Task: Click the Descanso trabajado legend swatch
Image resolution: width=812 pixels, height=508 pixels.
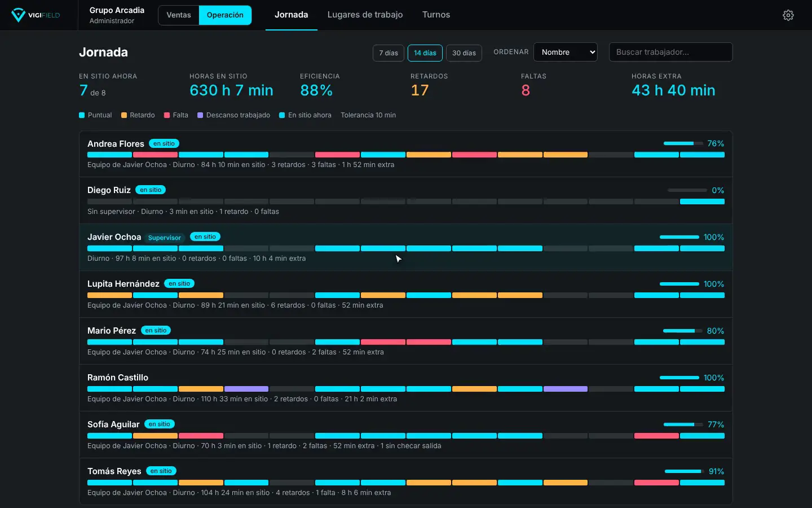Action: click(x=200, y=115)
